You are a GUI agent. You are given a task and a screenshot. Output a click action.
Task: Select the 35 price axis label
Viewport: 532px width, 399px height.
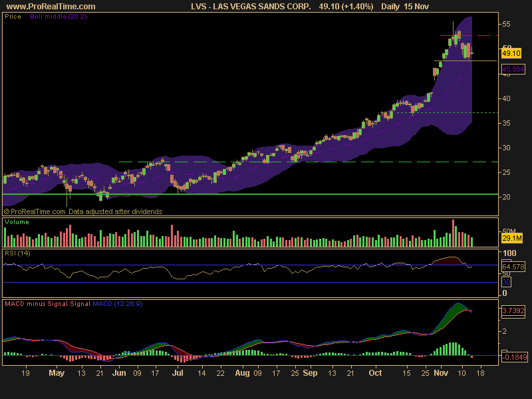pos(506,123)
